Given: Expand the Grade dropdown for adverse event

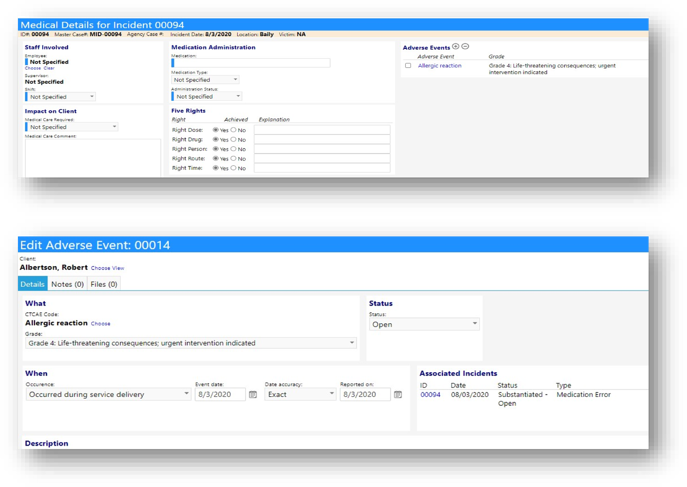Looking at the screenshot, I should point(191,343).
